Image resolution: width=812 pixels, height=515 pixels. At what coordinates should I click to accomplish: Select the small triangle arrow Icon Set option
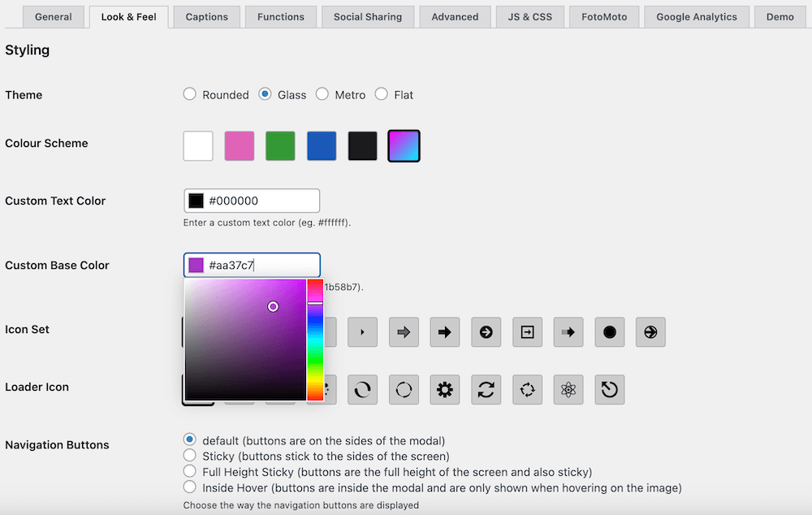pos(362,331)
